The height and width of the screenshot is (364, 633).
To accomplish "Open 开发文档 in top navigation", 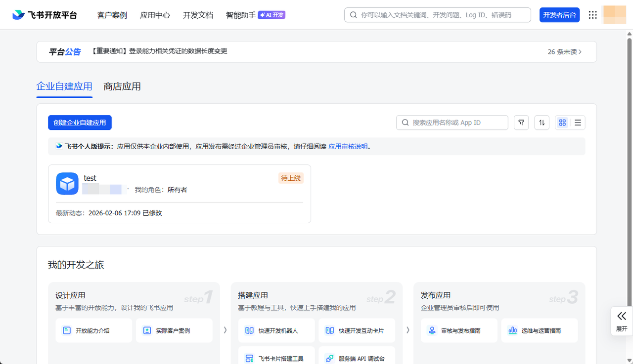I will pos(198,15).
